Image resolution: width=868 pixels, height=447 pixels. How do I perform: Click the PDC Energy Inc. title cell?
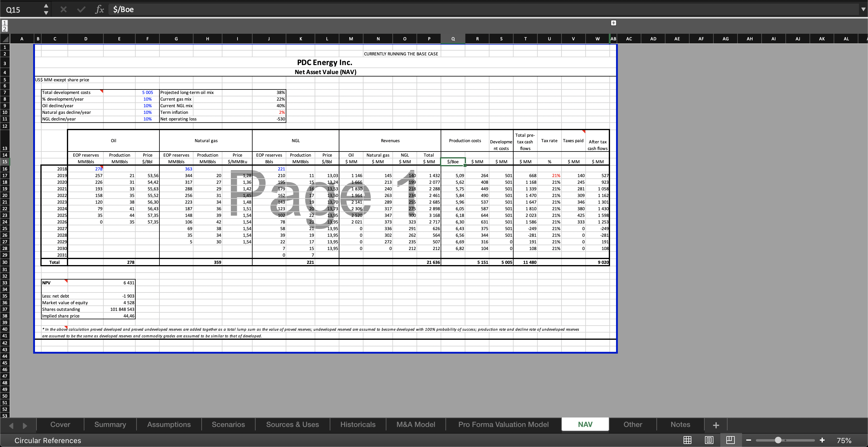pyautogui.click(x=325, y=63)
